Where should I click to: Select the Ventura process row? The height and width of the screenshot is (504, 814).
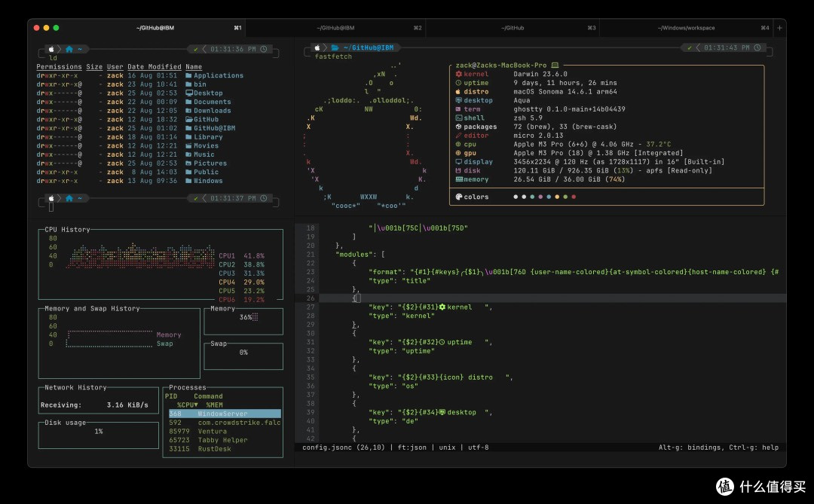point(225,432)
